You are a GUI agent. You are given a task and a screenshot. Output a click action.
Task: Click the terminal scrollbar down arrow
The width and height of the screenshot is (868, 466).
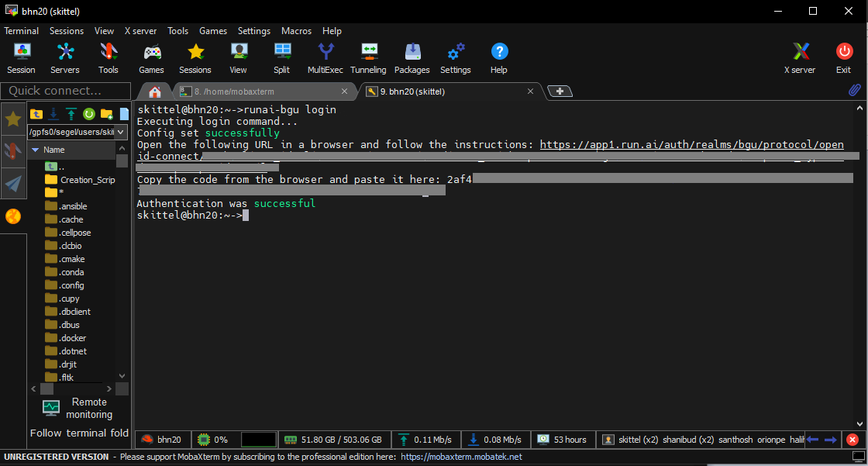coord(859,424)
